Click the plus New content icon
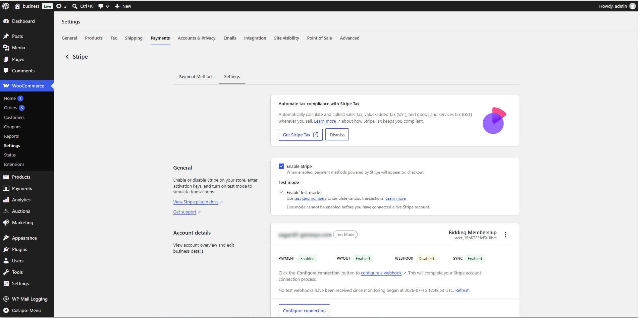 tap(117, 6)
